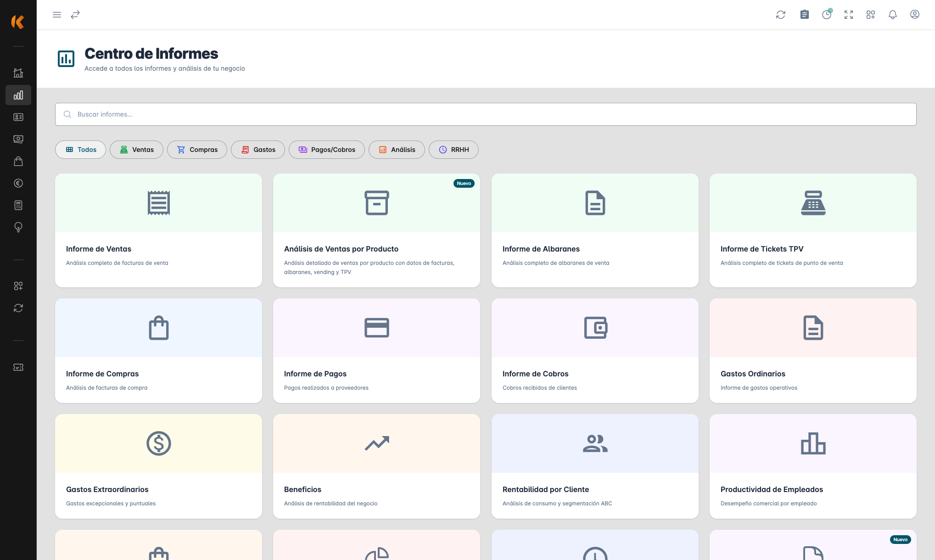Viewport: 935px width, 560px height.
Task: Open the shopping bag icon in sidebar
Action: point(18,161)
